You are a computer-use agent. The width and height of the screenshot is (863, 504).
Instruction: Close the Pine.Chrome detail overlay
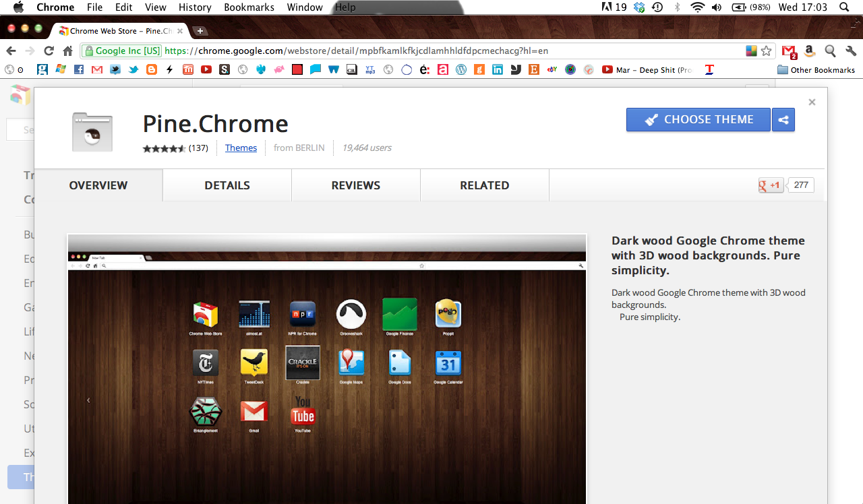pyautogui.click(x=812, y=102)
